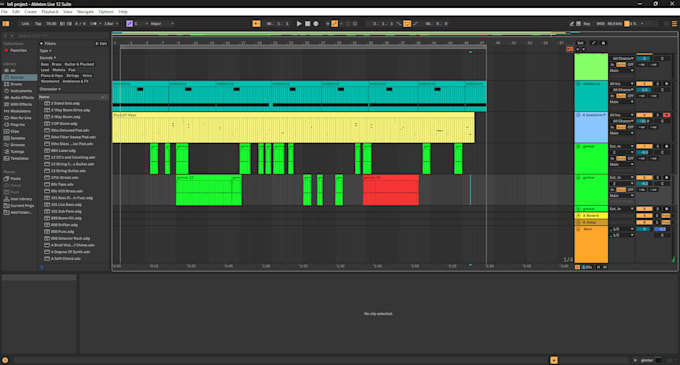
Task: Click the arrangement overview bar above timeline
Action: [394, 33]
